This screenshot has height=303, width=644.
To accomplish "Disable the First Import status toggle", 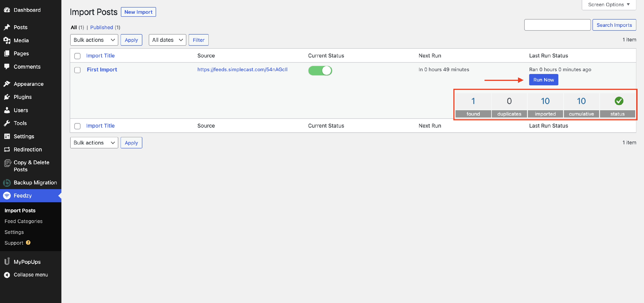I will 320,70.
